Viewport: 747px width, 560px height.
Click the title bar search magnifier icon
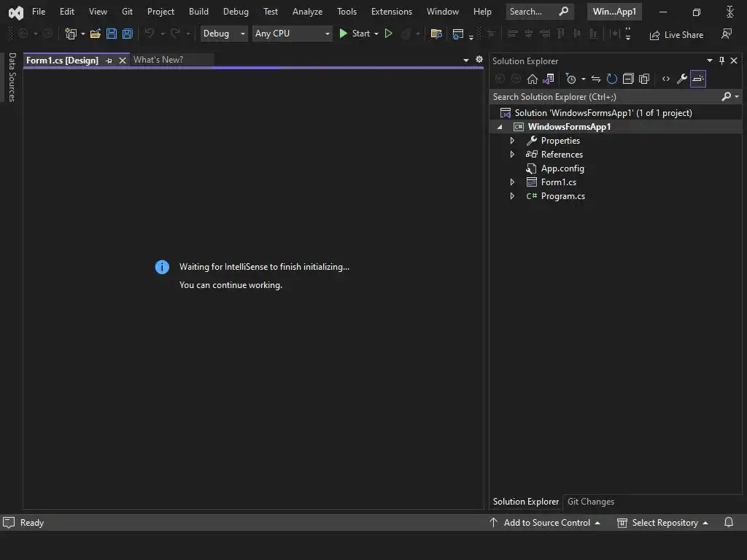[563, 12]
